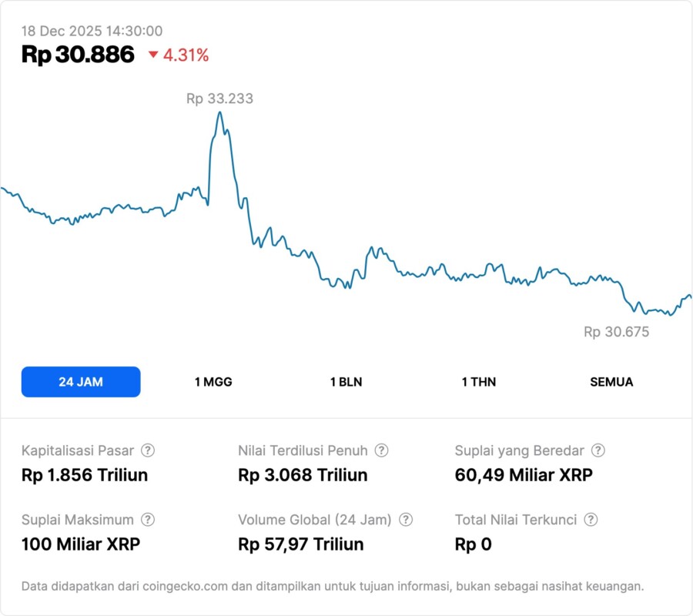Open the Nilai Terdilusi Penuh help tooltip
This screenshot has height=616, width=693.
point(381,450)
